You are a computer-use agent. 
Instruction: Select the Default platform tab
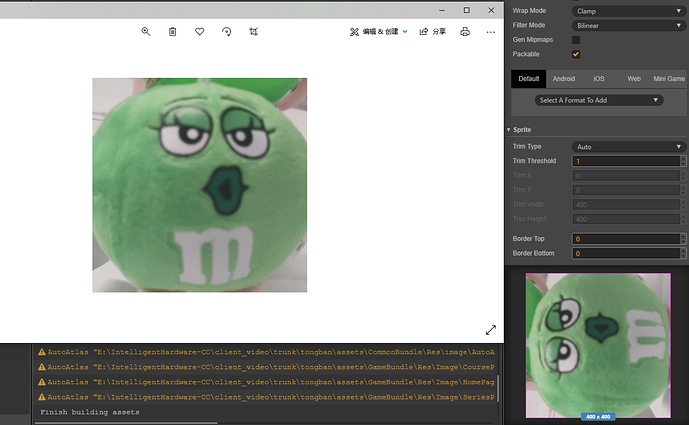tap(529, 79)
